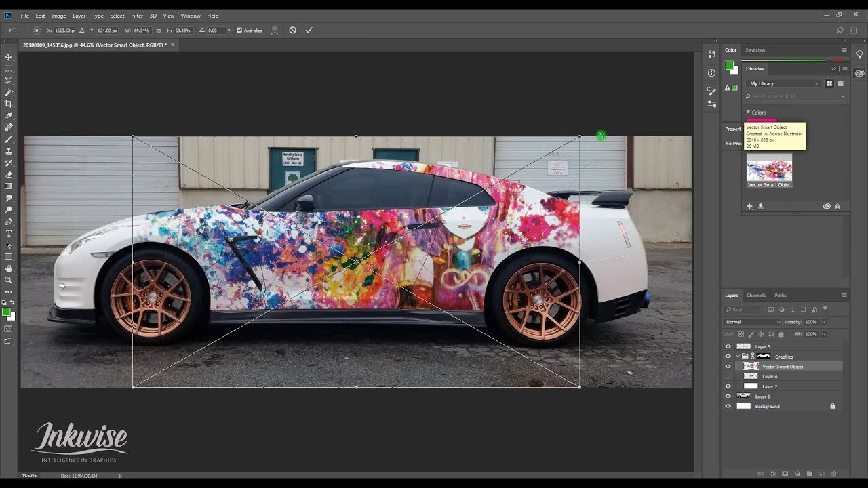
Task: Open the Fill slider dropdown arrow
Action: point(823,334)
